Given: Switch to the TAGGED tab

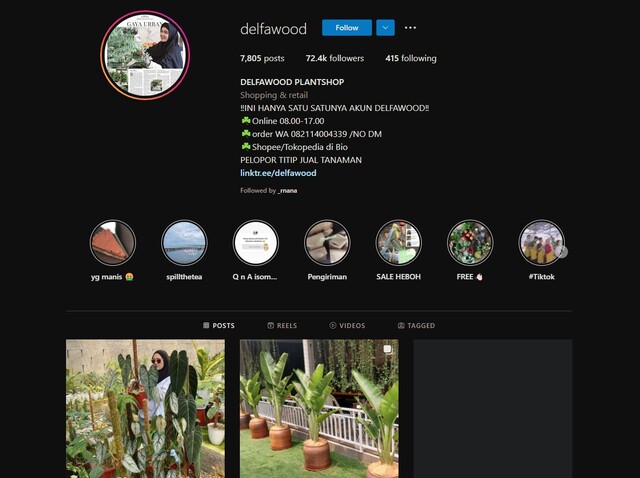Looking at the screenshot, I should click(x=416, y=325).
